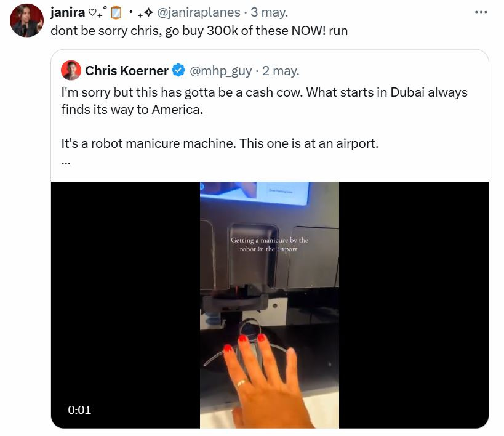Expand truncated quoted tweet text ellipsis
The image size is (504, 436).
click(66, 163)
